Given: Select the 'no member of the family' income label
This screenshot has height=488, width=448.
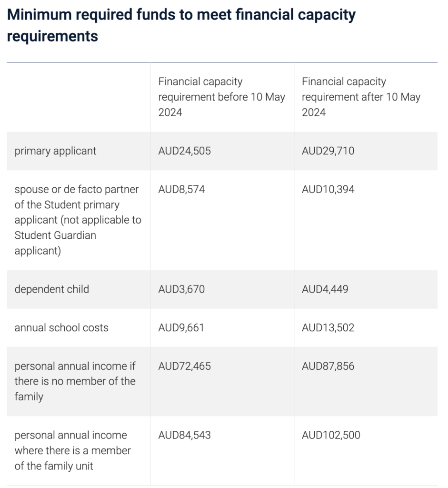Looking at the screenshot, I should click(x=75, y=381).
